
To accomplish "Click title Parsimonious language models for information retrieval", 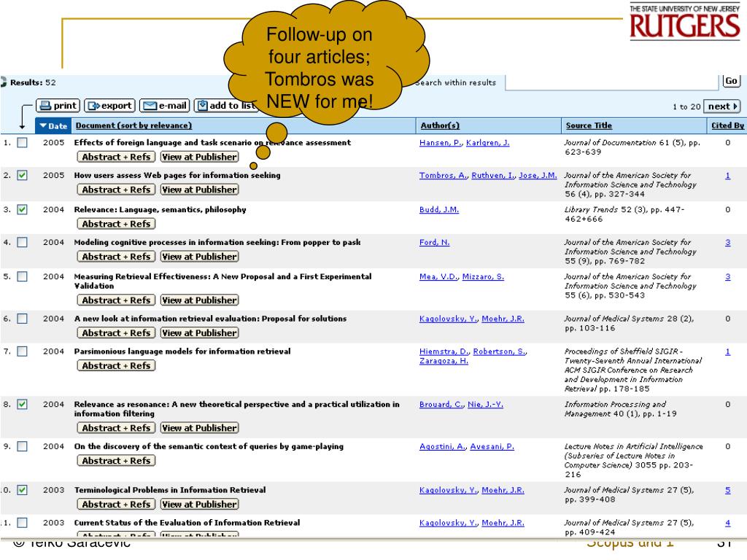I will 182,351.
